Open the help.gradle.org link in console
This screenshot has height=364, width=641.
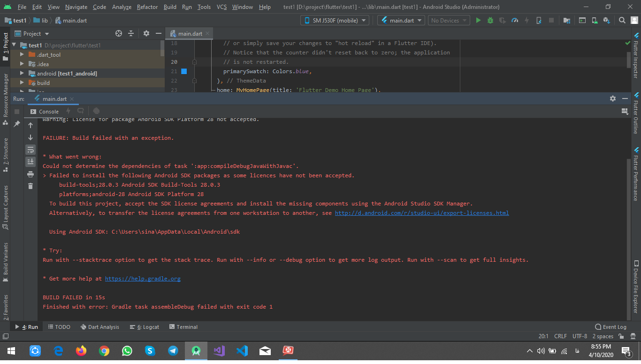(143, 279)
